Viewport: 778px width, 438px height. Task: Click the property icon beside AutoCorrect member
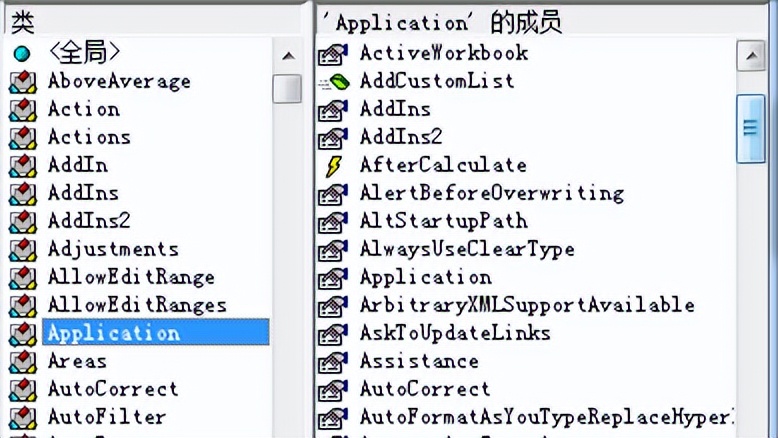tap(332, 390)
